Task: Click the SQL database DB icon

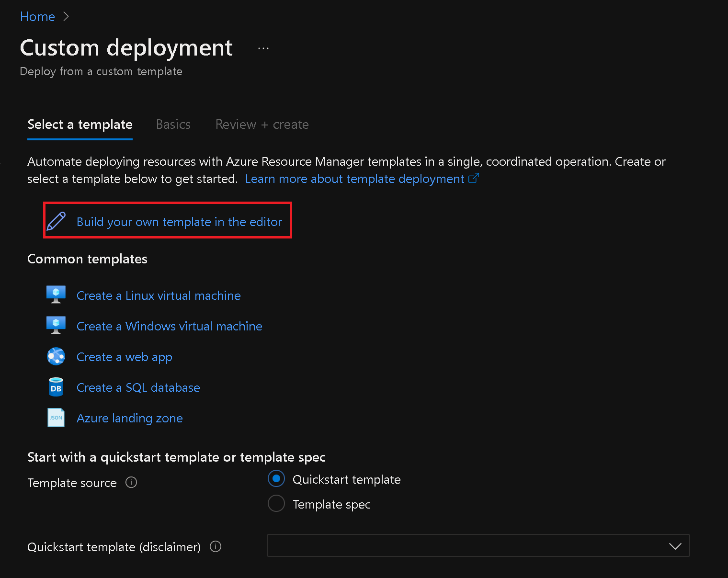Action: 56,387
